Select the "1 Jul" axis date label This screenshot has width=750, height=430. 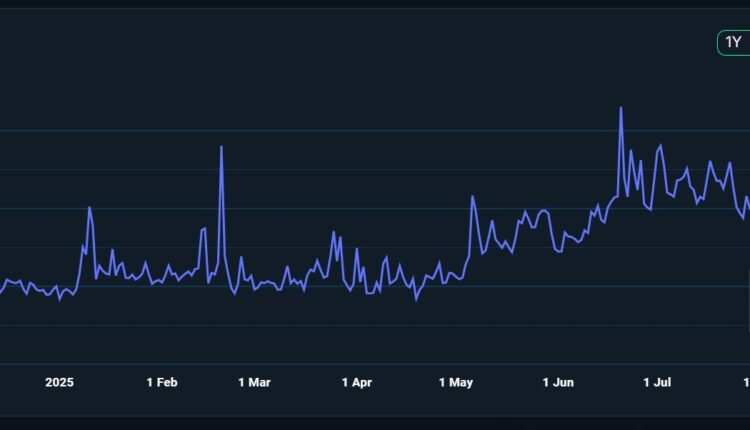[x=658, y=382]
